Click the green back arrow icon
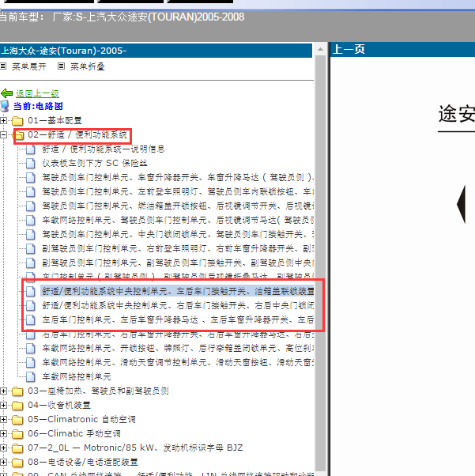Viewport: 475px width, 476px height. [6, 93]
